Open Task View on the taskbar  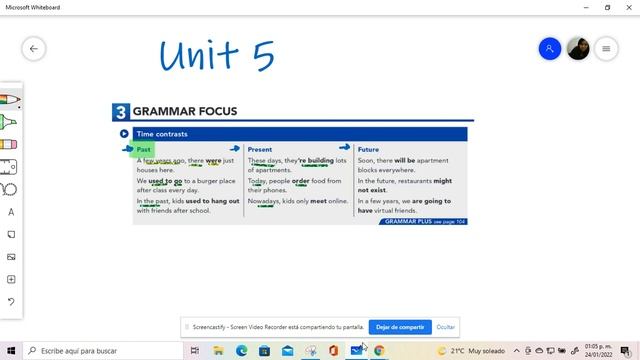(195, 351)
